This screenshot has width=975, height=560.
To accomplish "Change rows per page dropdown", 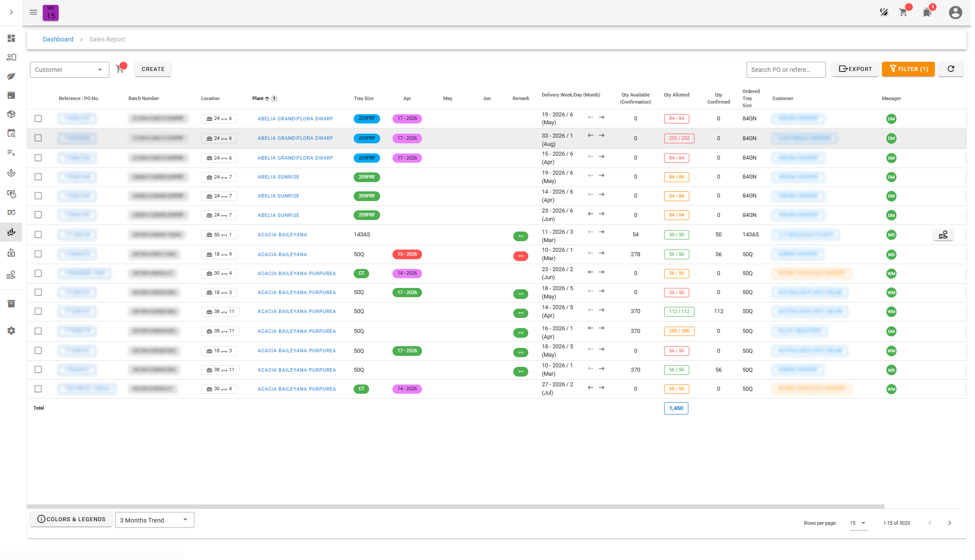I will (x=858, y=523).
